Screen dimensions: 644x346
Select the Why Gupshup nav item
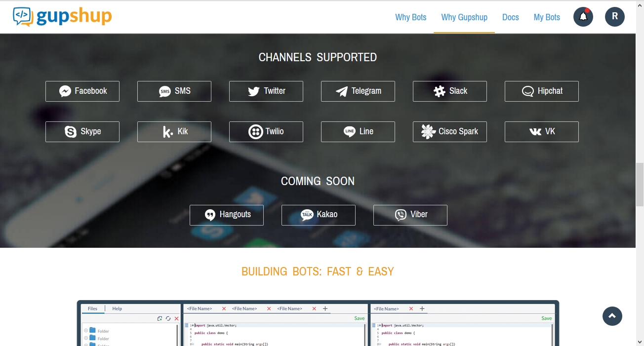(464, 17)
